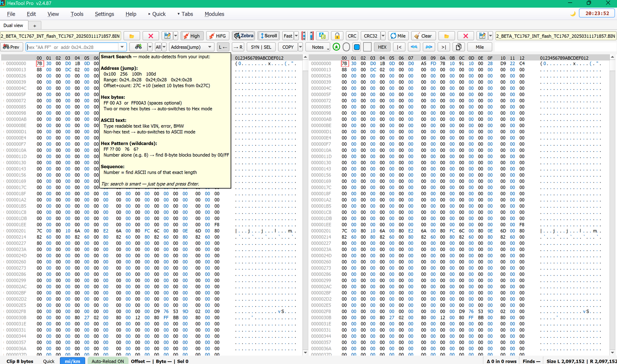Open the File menu

[x=11, y=14]
